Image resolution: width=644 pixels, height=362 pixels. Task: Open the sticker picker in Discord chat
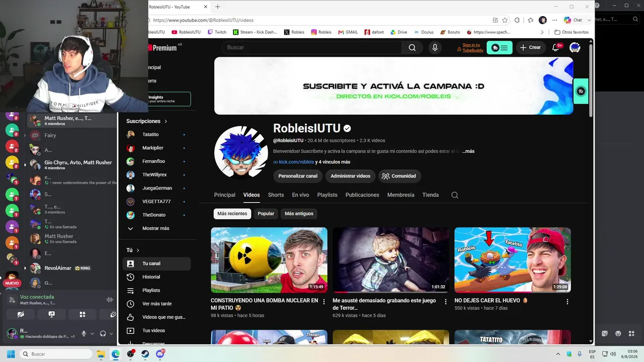605,333
